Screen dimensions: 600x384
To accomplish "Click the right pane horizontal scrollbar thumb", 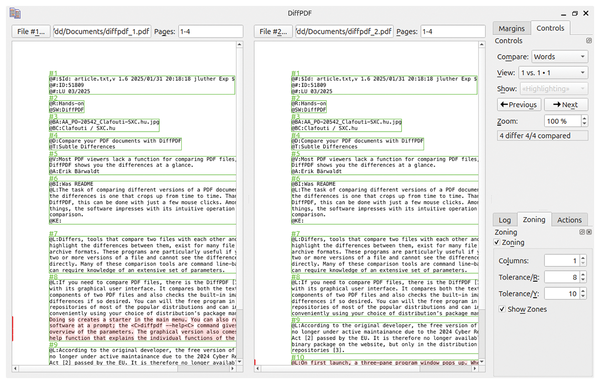I will 341,369.
